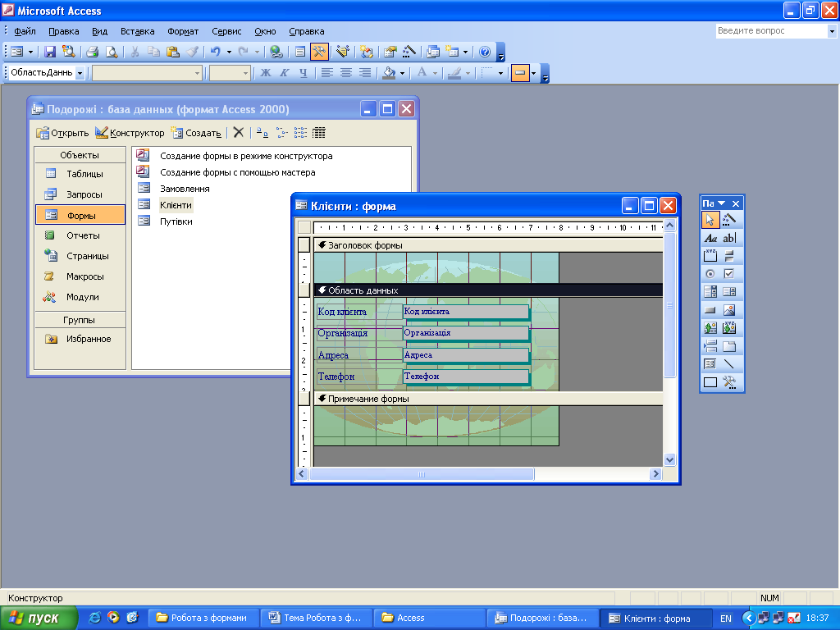The height and width of the screenshot is (630, 840).
Task: Click the AutoFormat icon in the toolbar
Action: point(343,52)
